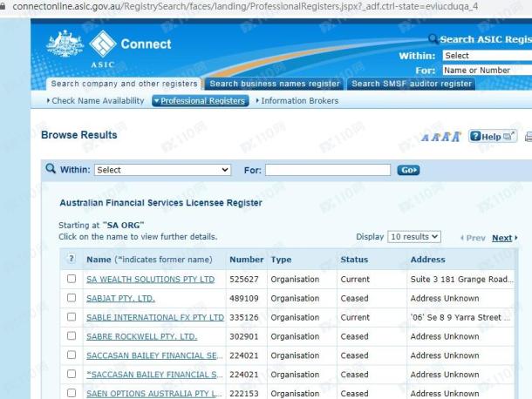
Task: Open *SACCASAN BAILEY FINANCIAL S... former name link
Action: click(154, 375)
